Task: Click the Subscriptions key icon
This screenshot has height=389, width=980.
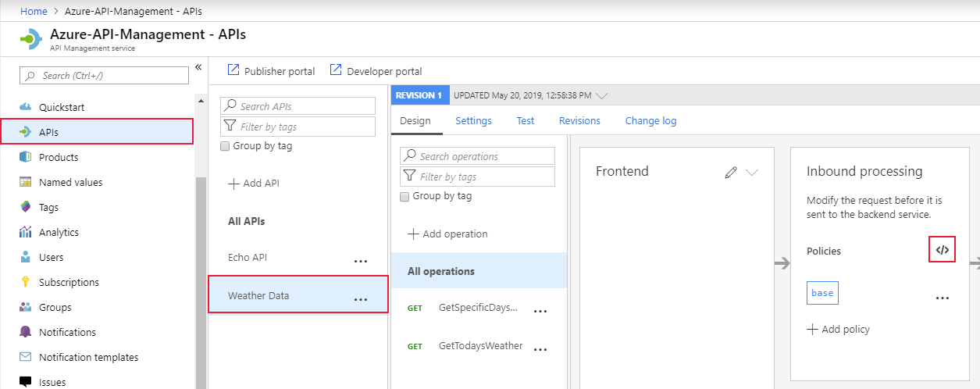Action: pyautogui.click(x=25, y=282)
